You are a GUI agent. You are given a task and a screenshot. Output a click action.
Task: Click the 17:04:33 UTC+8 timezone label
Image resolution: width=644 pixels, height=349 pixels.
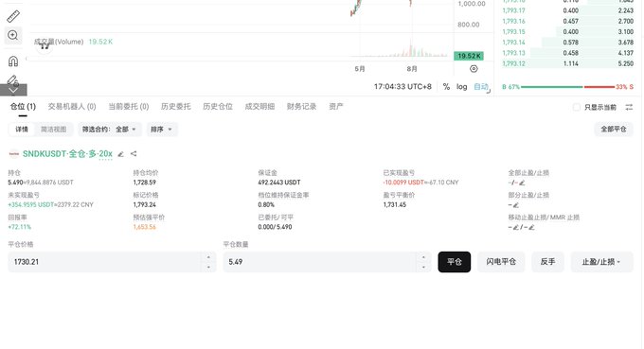click(x=402, y=86)
